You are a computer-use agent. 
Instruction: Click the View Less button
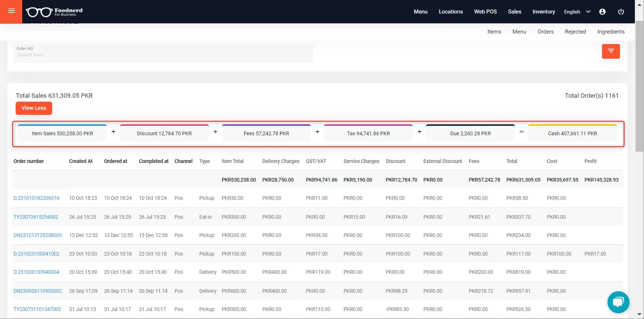[34, 108]
